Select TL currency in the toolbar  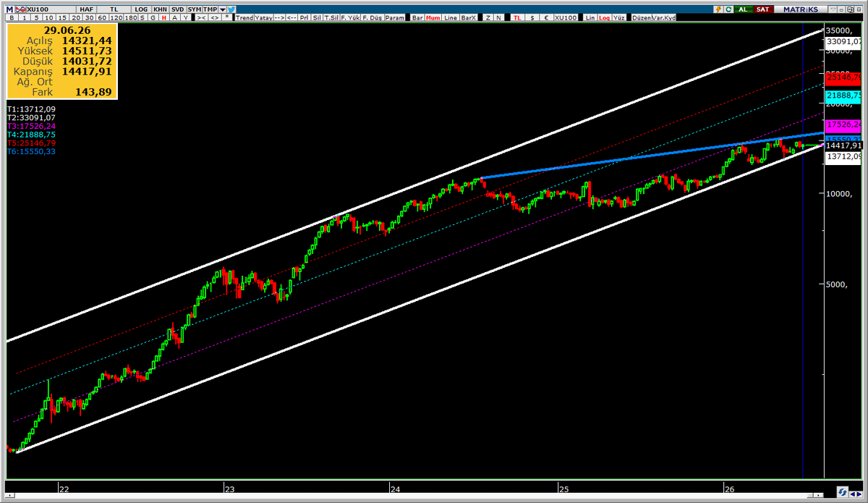(517, 17)
